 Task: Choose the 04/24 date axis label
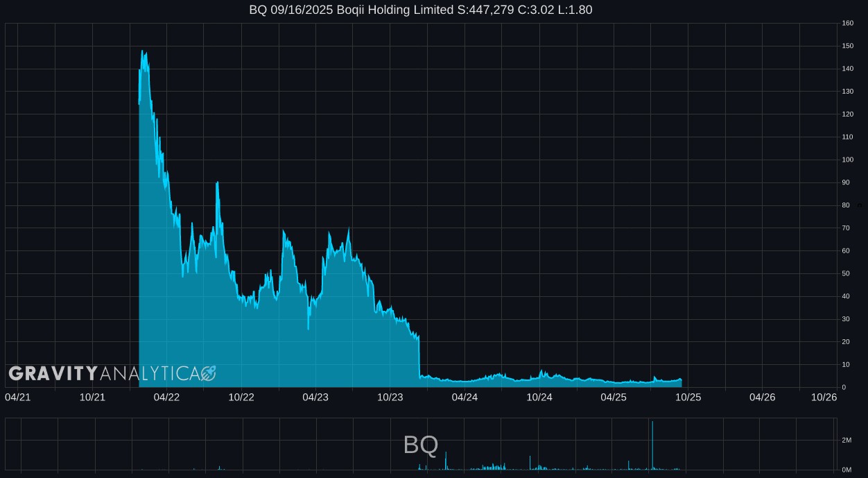click(465, 397)
